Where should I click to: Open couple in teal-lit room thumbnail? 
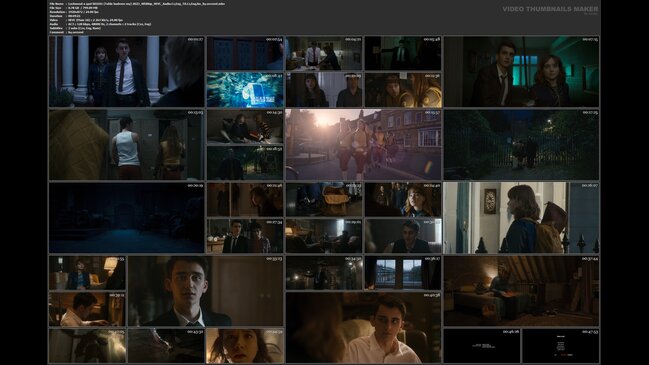[522, 72]
